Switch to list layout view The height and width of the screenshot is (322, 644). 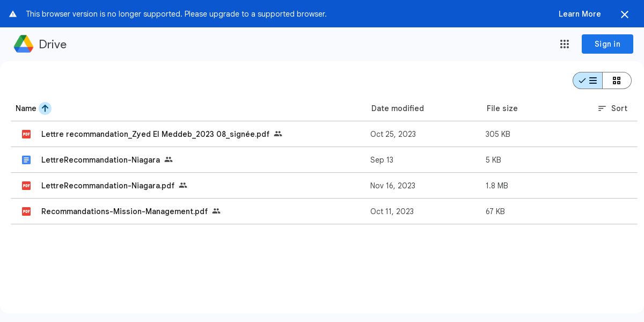(588, 80)
